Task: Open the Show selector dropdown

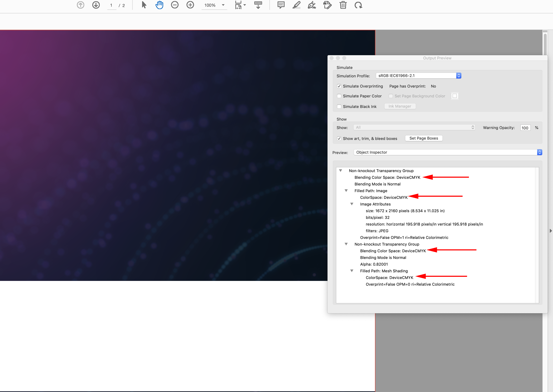Action: click(473, 127)
